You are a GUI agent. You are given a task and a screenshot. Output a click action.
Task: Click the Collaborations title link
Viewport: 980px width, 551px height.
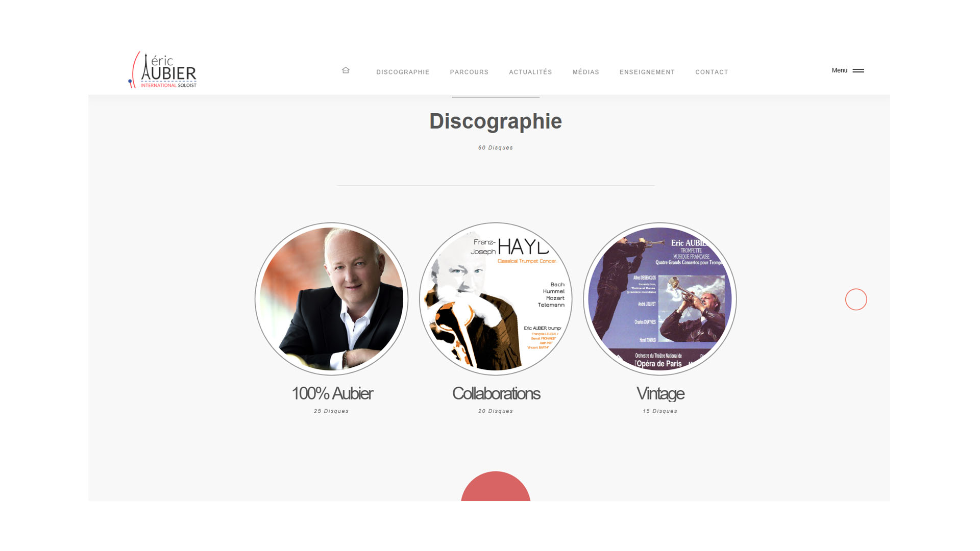[496, 393]
